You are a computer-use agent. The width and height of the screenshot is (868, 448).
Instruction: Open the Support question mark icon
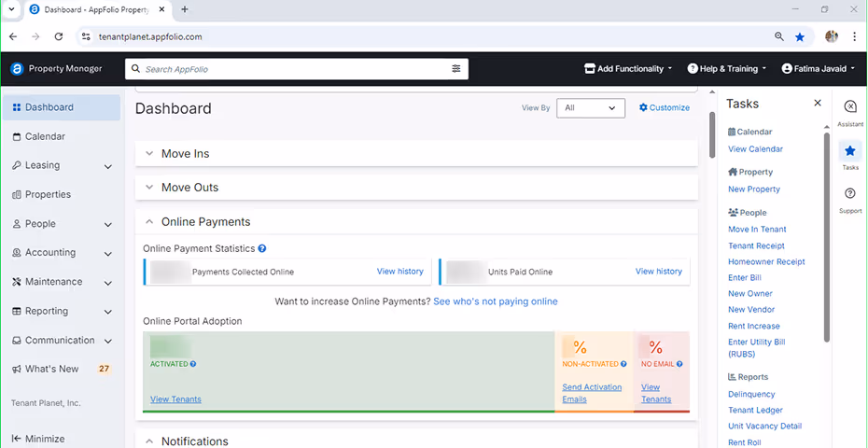(850, 193)
